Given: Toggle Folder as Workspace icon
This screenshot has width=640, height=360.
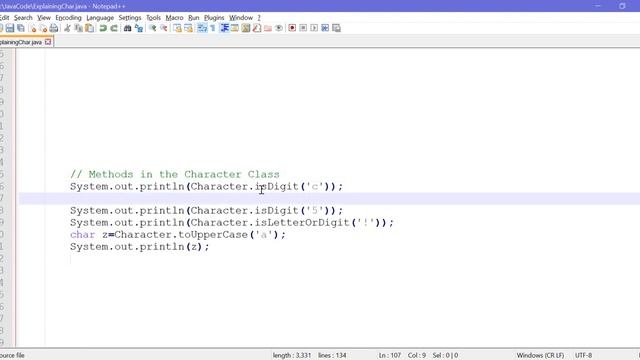Looking at the screenshot, I should coord(268,28).
